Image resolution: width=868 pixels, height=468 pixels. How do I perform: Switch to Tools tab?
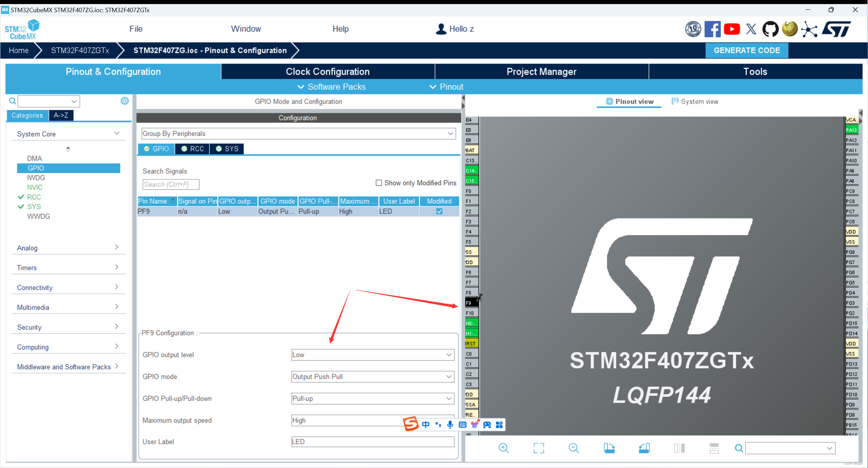point(755,72)
